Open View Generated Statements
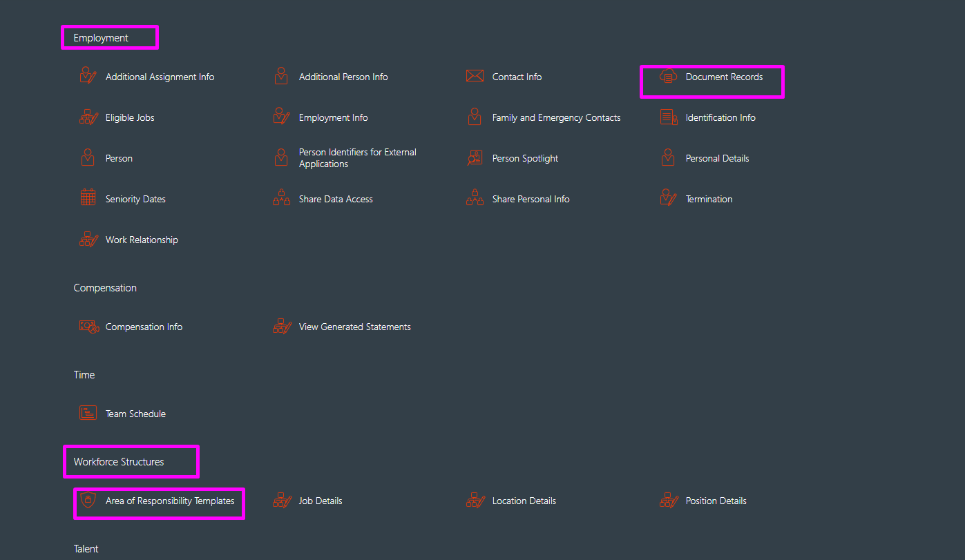This screenshot has width=965, height=560. pyautogui.click(x=354, y=326)
